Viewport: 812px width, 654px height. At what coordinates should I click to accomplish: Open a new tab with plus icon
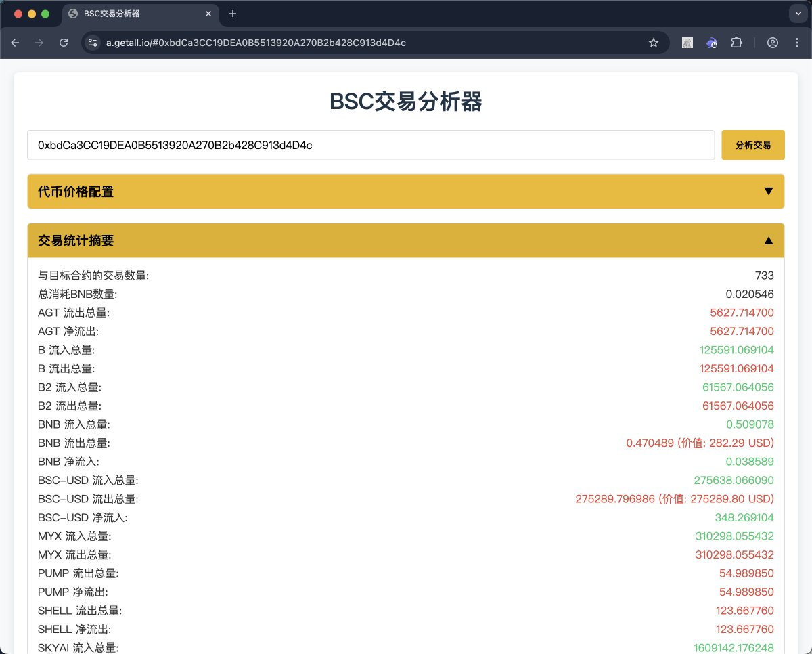point(233,14)
